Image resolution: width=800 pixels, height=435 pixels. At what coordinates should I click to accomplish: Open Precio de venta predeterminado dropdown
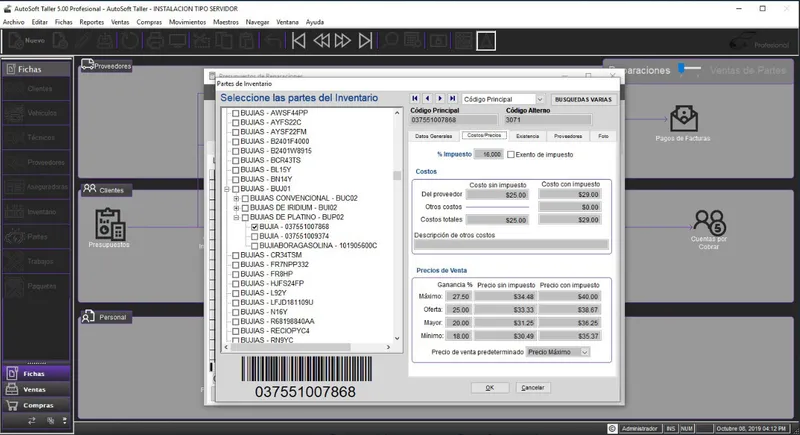pyautogui.click(x=585, y=352)
